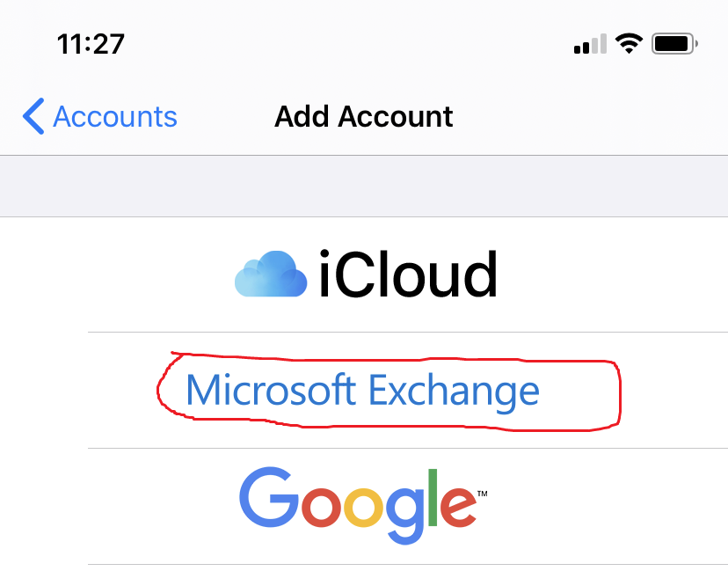
Task: Tap the word Microsoft in the list
Action: pyautogui.click(x=271, y=390)
